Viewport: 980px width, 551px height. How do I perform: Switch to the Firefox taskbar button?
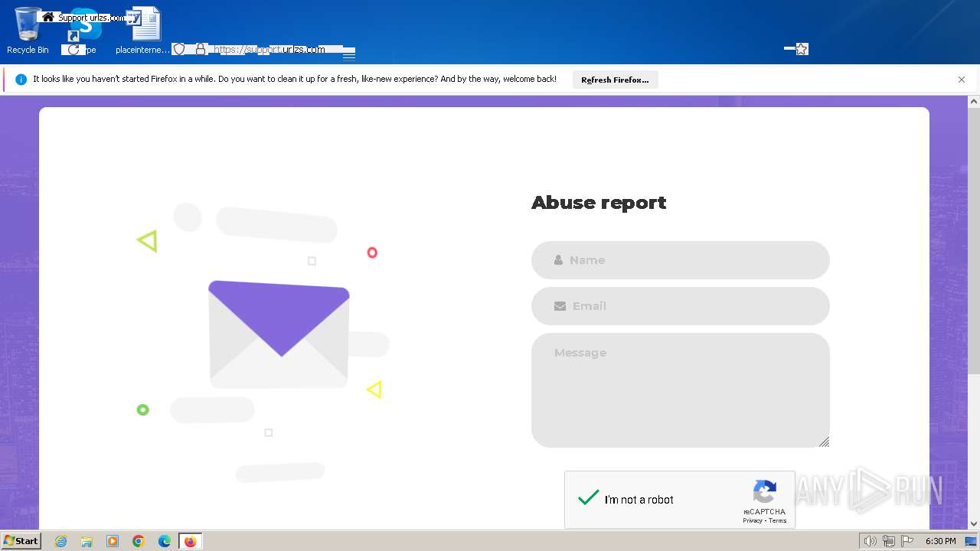(x=190, y=541)
